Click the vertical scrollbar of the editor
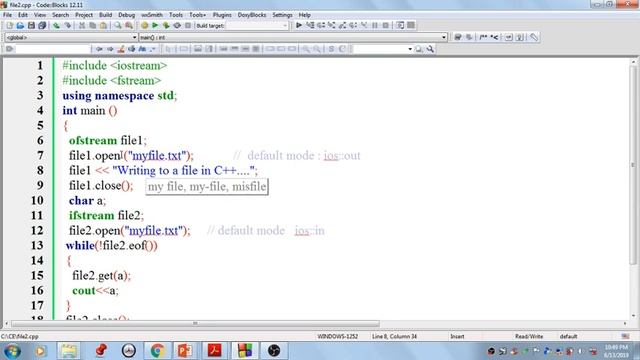This screenshot has width=640, height=360. pyautogui.click(x=633, y=165)
